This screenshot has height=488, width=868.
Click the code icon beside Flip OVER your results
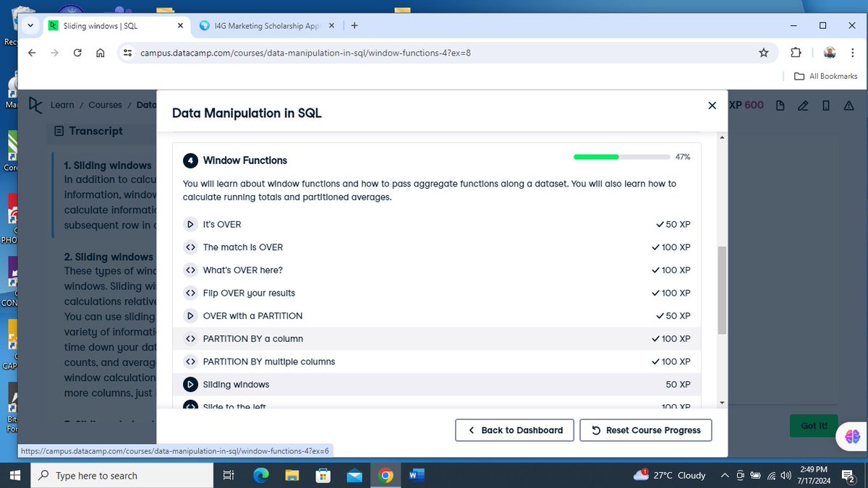tap(190, 293)
